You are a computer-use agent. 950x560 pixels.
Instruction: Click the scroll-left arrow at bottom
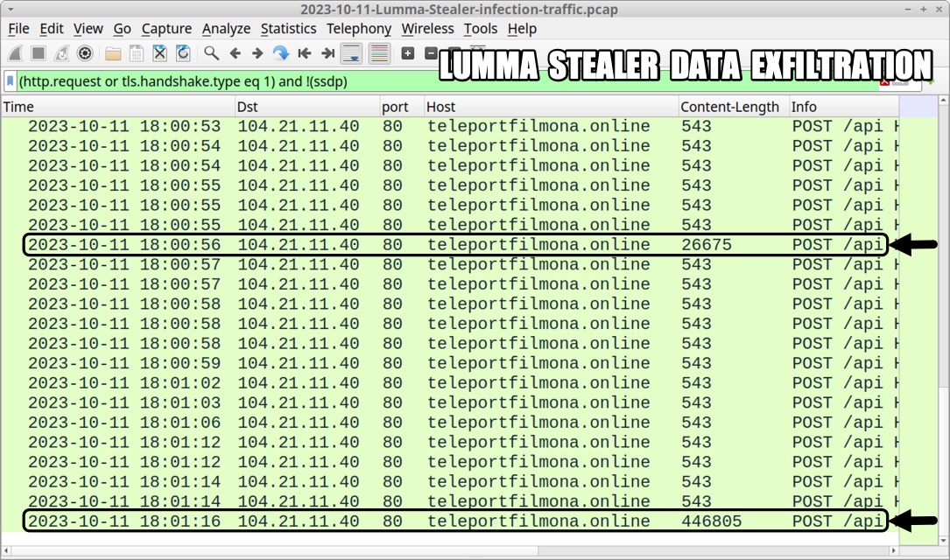point(6,551)
